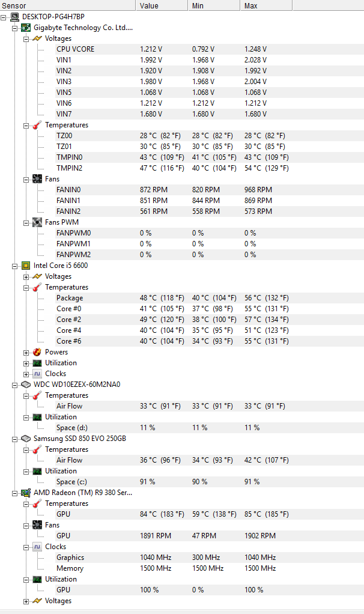Expand Voltages under AMD Radeon R9 380

coord(26,601)
